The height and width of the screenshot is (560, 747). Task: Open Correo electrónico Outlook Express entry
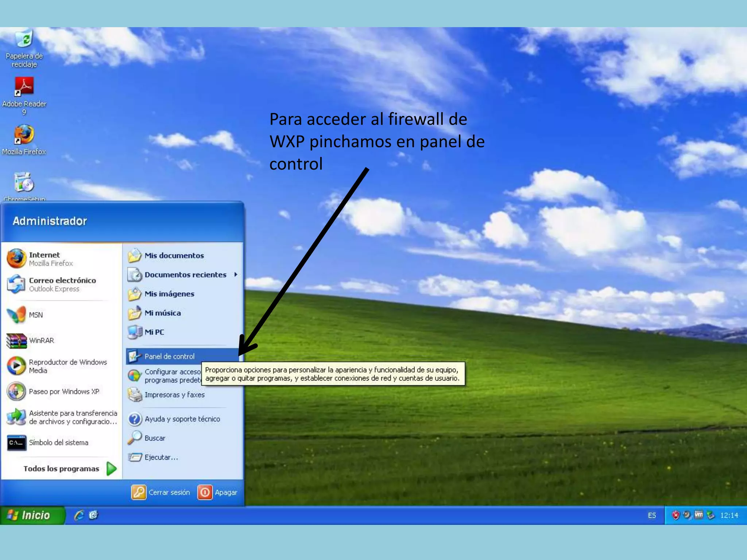[x=61, y=284]
